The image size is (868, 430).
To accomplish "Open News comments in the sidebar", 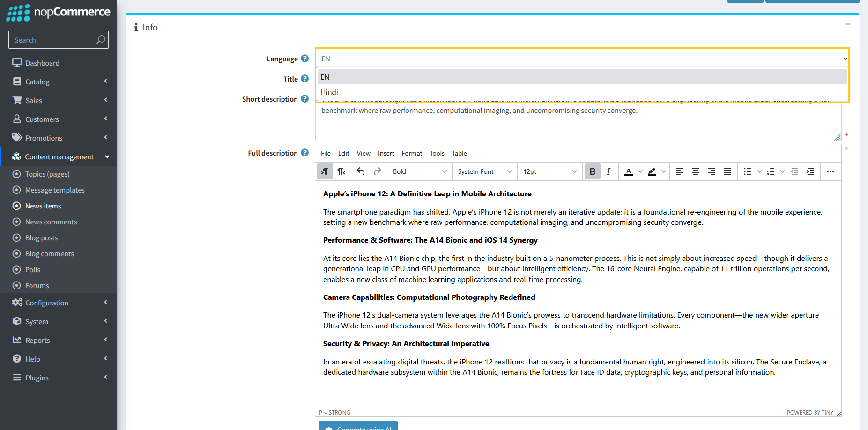I will click(51, 222).
